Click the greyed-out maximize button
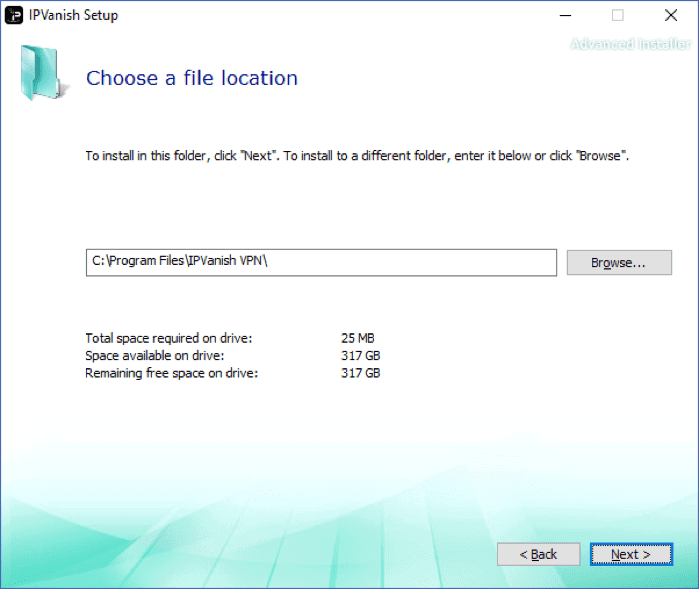The width and height of the screenshot is (699, 589). click(617, 15)
